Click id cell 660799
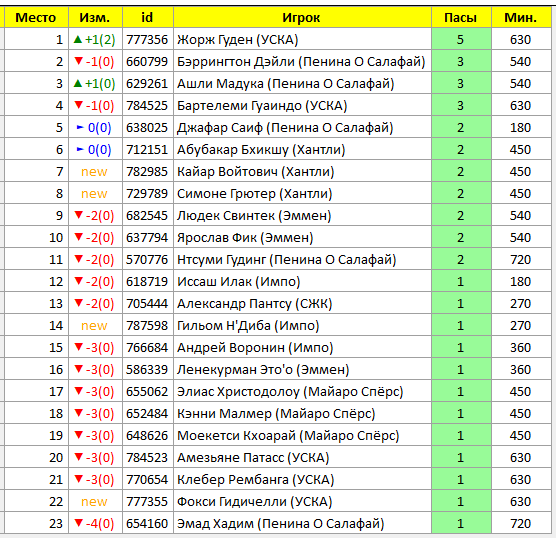556x538 pixels. [x=148, y=61]
